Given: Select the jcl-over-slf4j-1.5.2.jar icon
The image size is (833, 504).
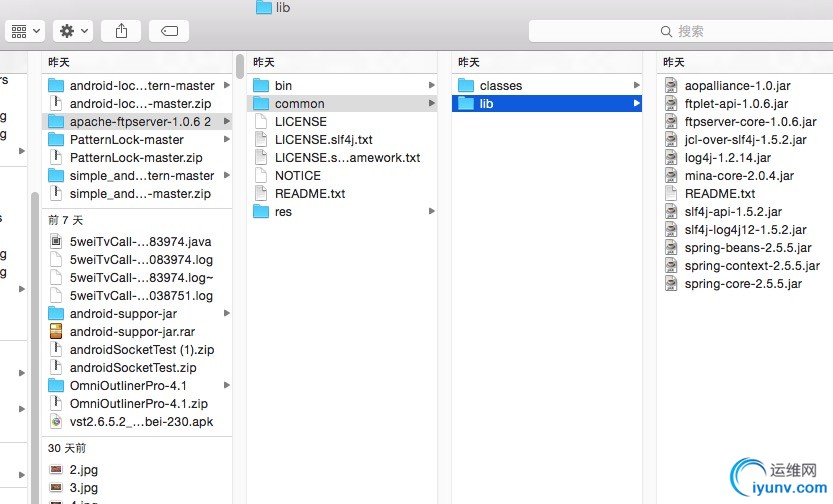Looking at the screenshot, I should [672, 140].
